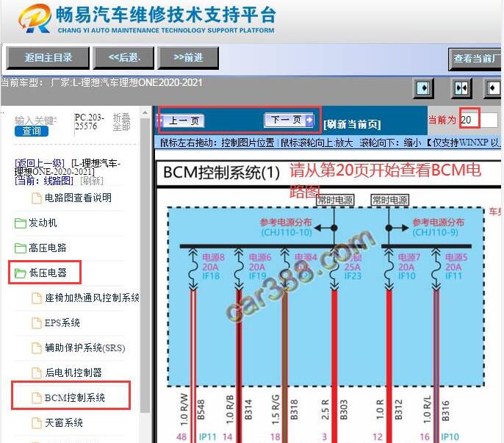The image size is (504, 443).
Task: Click 折叠全部 to collapse tree
Action: [121, 122]
